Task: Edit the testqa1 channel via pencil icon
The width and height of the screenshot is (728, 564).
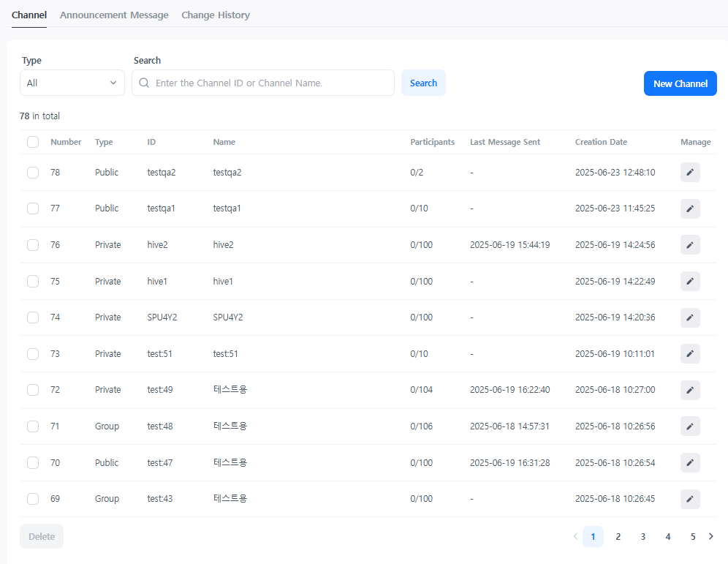Action: [690, 208]
